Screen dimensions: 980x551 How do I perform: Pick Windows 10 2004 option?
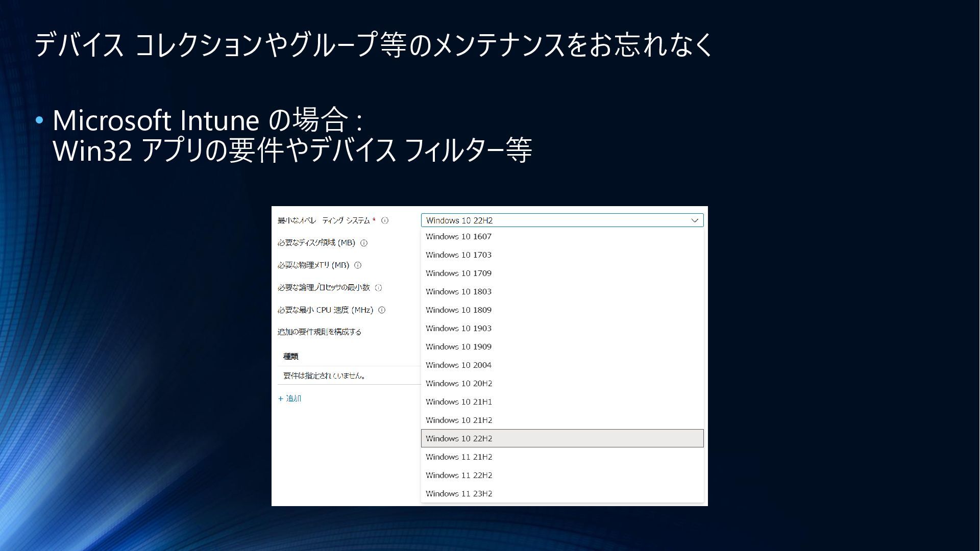point(562,365)
